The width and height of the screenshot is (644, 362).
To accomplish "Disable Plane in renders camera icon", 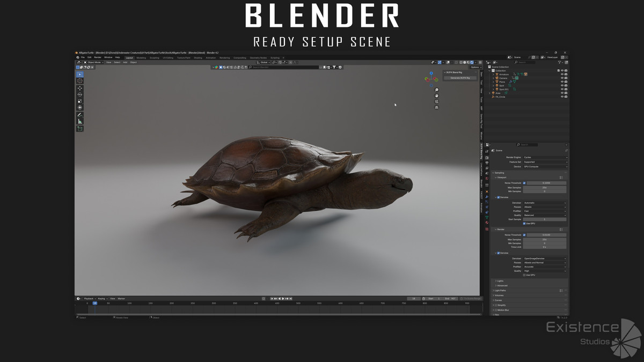I will tap(566, 82).
